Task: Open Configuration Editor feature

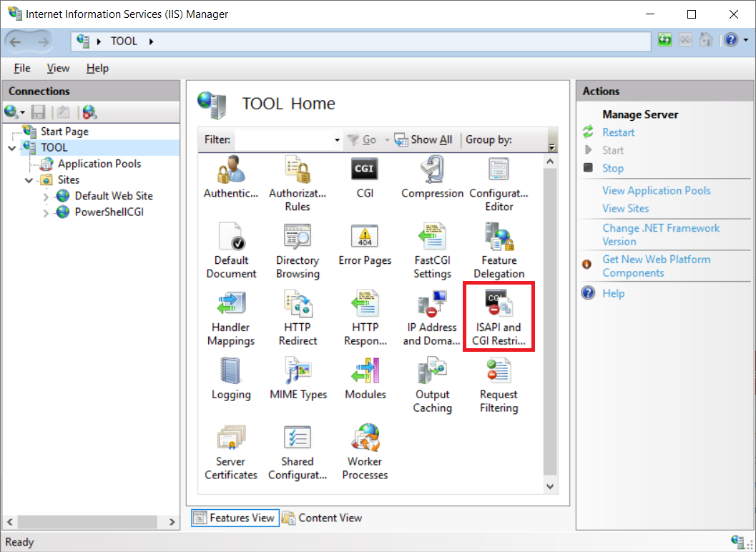Action: pos(499,184)
